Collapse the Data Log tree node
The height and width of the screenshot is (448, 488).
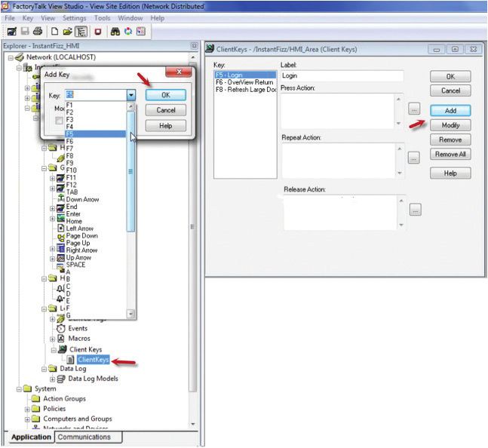45,370
